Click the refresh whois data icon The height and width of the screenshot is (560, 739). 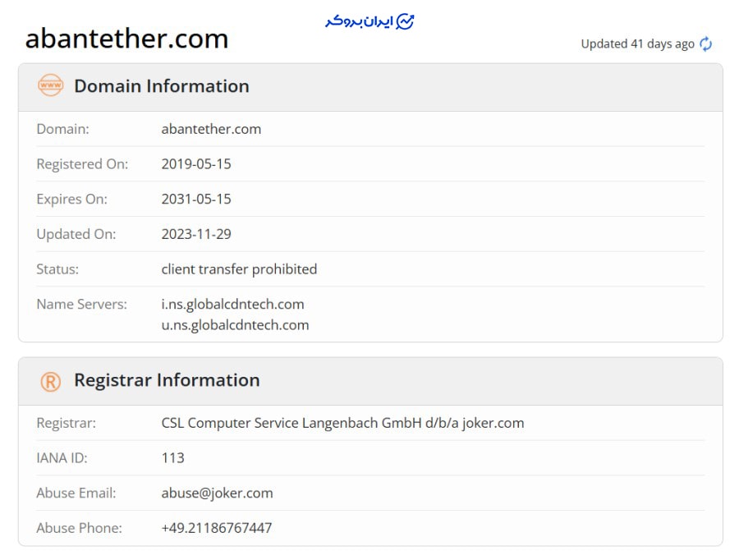706,44
